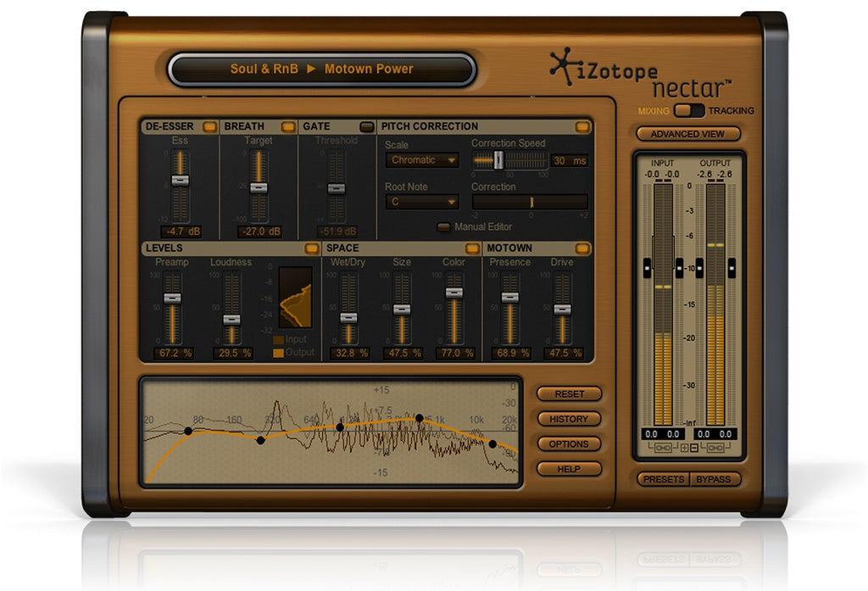Screen dimensions: 868x591
Task: Click the input gain 0.0 readout box
Action: click(663, 434)
